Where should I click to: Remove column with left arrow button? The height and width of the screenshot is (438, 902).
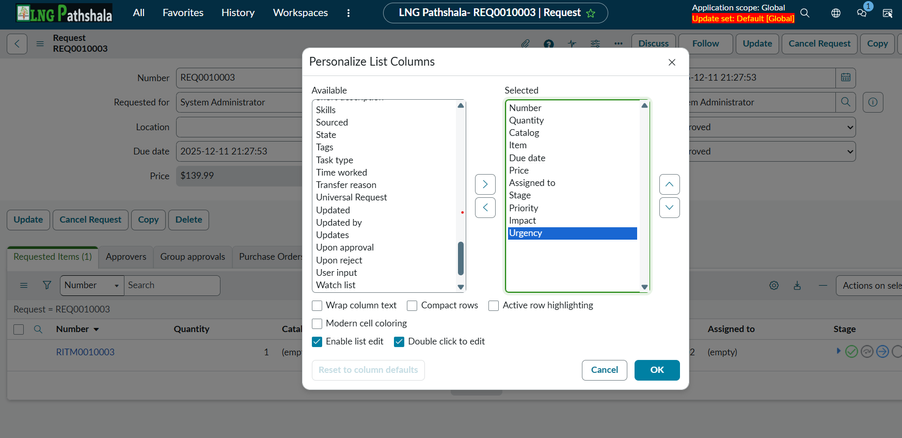pyautogui.click(x=485, y=207)
